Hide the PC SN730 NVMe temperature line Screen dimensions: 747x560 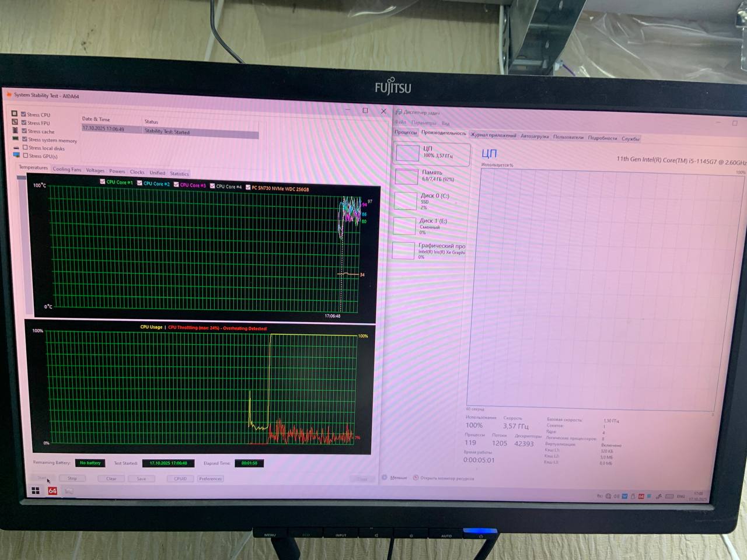(x=248, y=187)
